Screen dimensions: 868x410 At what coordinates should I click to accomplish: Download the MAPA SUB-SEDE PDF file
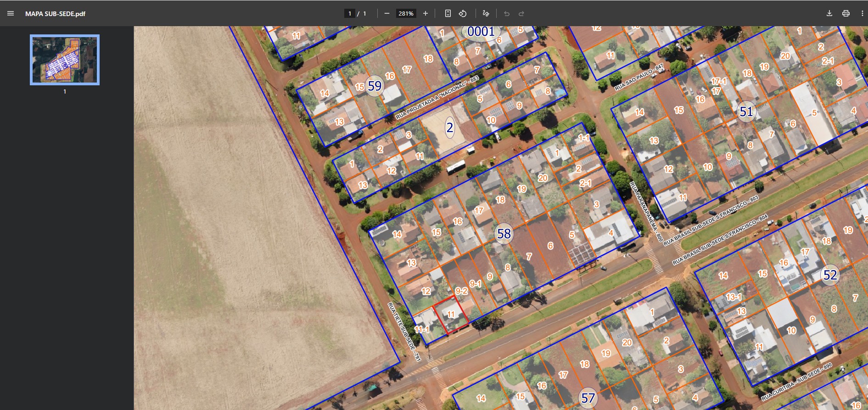click(829, 13)
